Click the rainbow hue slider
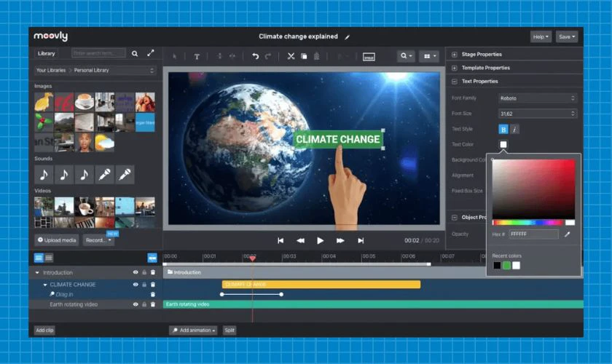Screen dimensions: 612x364 click(527, 223)
